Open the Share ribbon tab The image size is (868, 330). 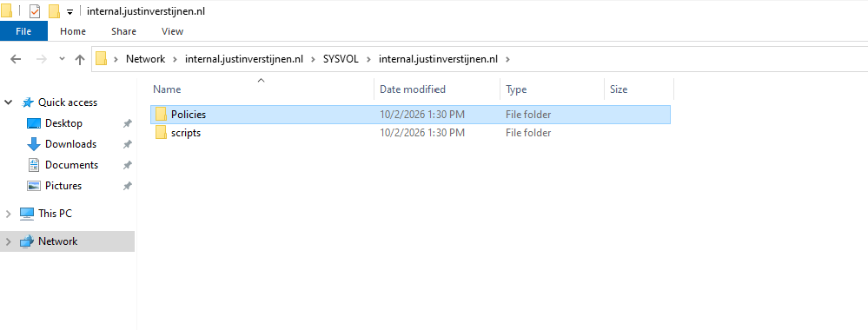point(123,31)
